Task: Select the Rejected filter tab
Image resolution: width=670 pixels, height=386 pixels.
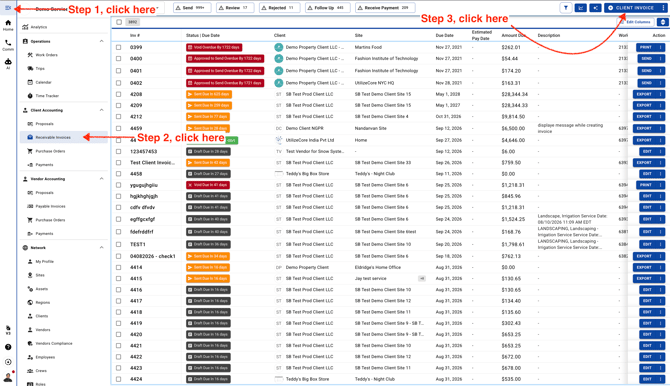Action: (x=279, y=8)
